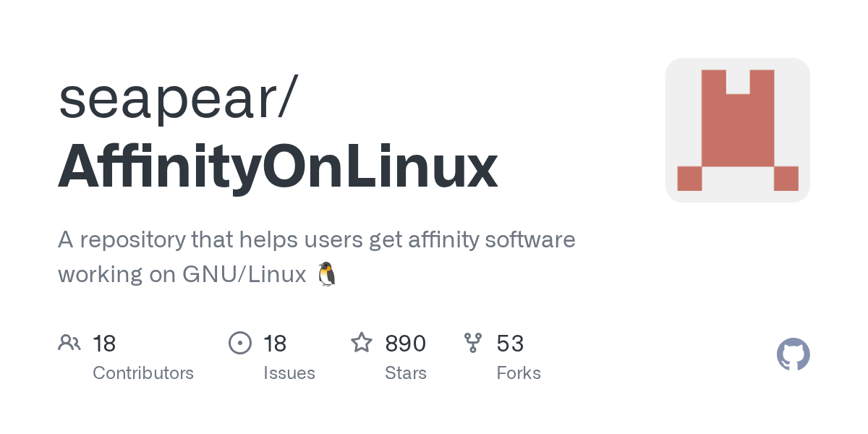Open the Issues label
The image size is (868, 434).
(289, 373)
